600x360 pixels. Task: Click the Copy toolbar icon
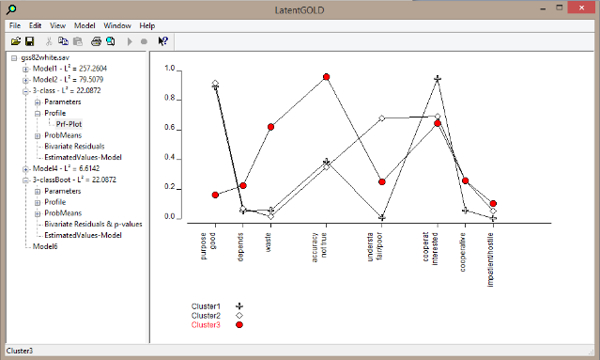(x=63, y=41)
